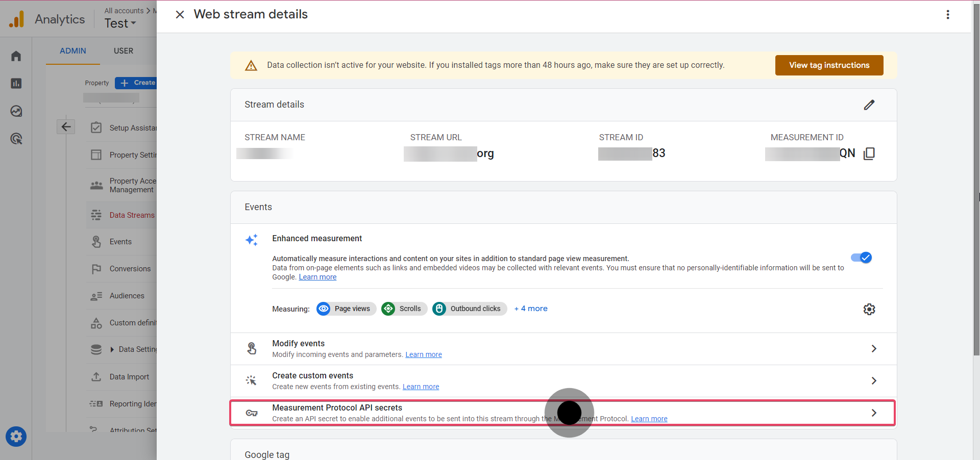The width and height of the screenshot is (980, 460).
Task: Click the Page views chip
Action: (x=346, y=309)
